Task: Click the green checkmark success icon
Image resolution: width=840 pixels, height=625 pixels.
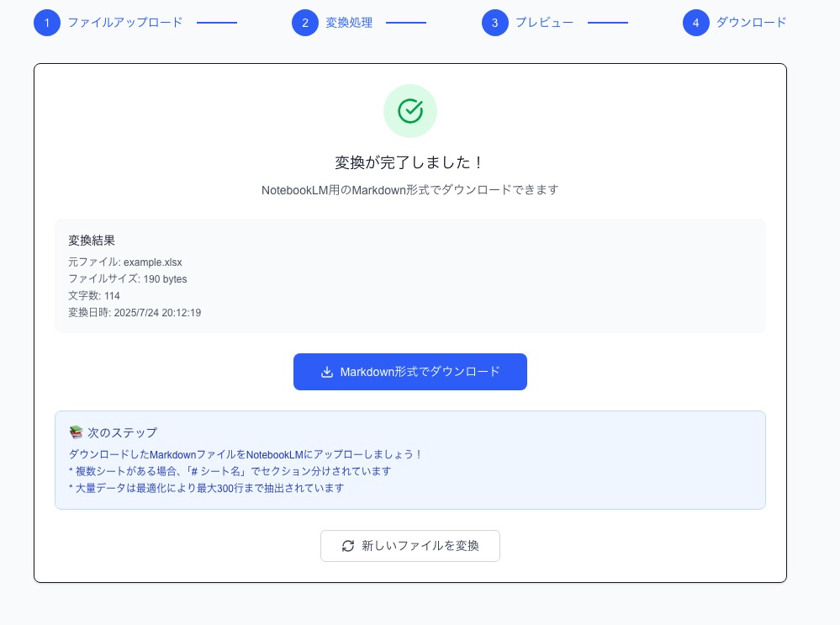Action: (x=410, y=110)
